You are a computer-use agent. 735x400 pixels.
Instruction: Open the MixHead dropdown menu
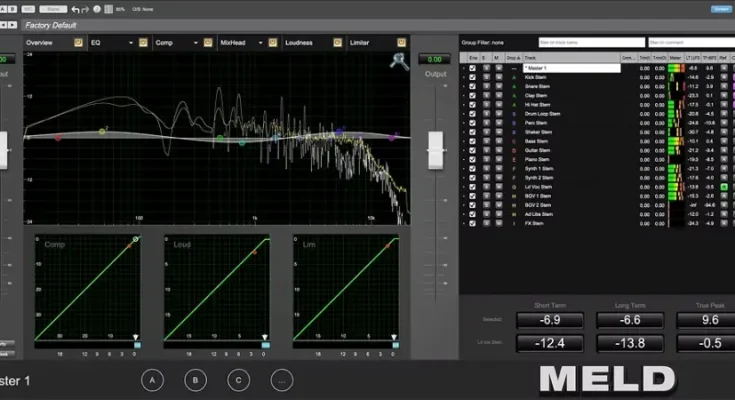click(261, 43)
